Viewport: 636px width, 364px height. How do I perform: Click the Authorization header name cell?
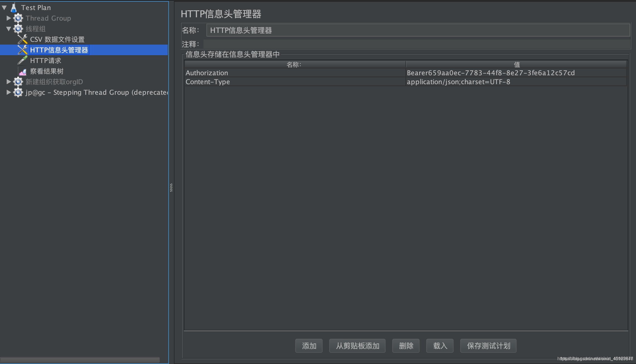coord(295,73)
